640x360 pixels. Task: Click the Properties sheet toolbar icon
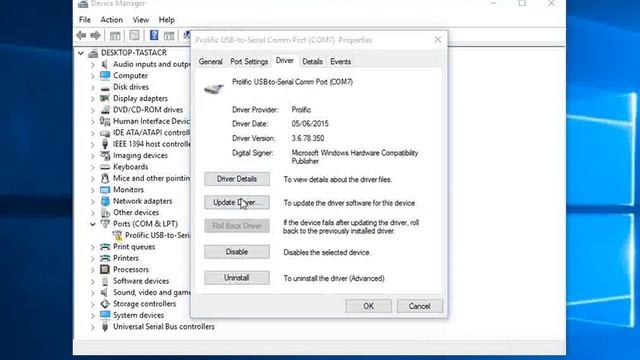click(134, 36)
